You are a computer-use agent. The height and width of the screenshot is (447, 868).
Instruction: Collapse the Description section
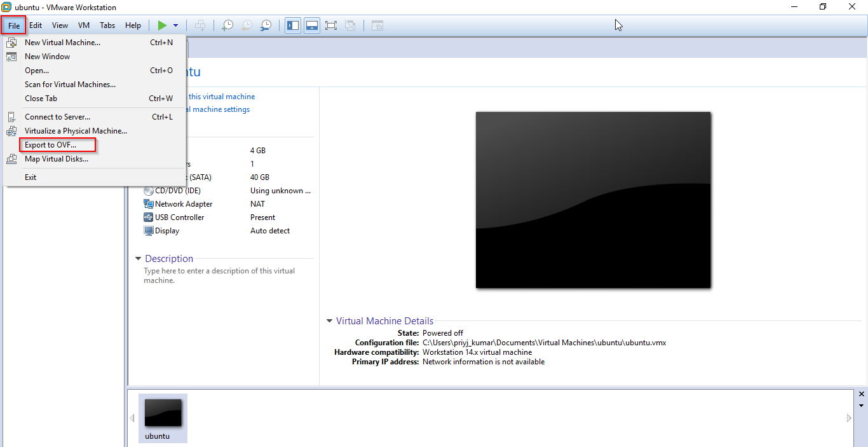point(138,259)
